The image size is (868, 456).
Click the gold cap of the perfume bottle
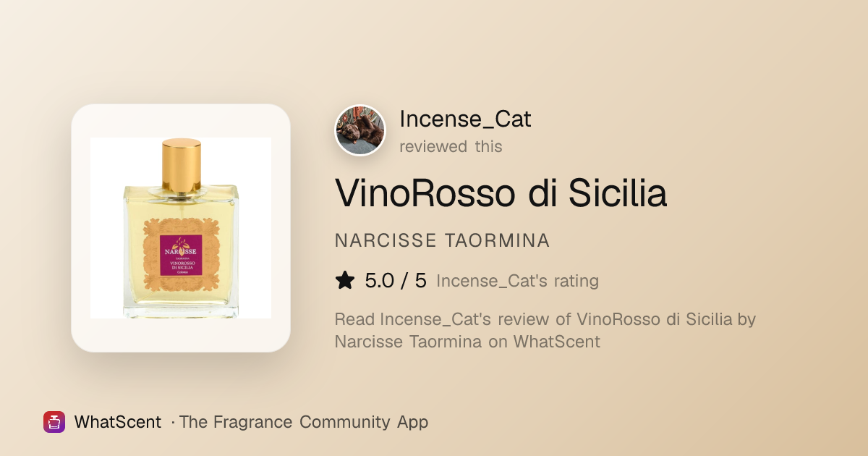(x=181, y=161)
